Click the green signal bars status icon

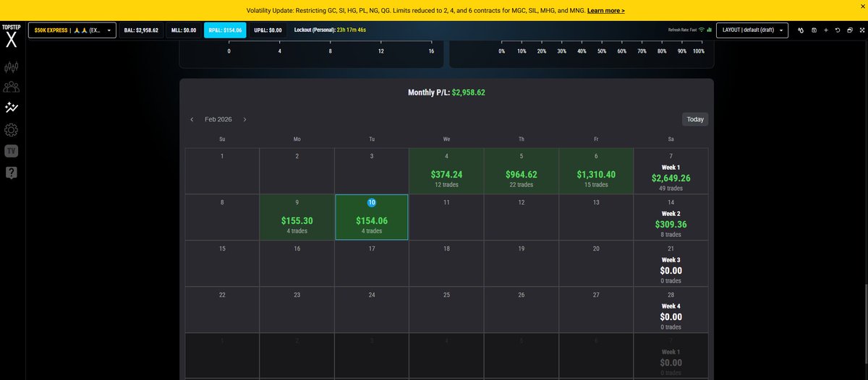click(710, 30)
